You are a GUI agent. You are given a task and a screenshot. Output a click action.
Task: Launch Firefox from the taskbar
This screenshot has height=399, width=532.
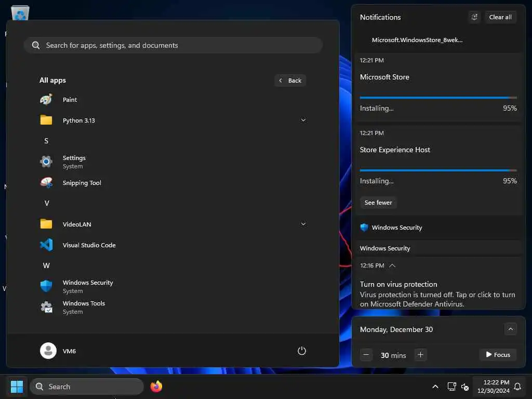(156, 387)
